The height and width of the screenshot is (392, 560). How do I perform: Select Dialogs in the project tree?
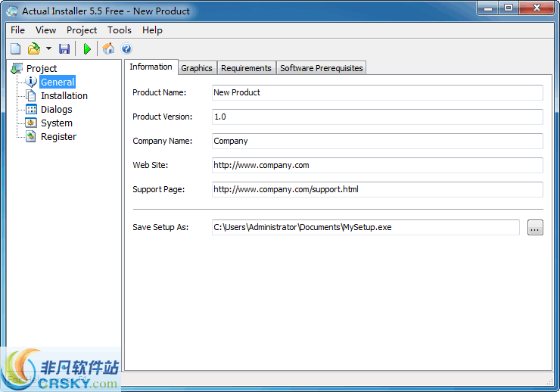[57, 109]
